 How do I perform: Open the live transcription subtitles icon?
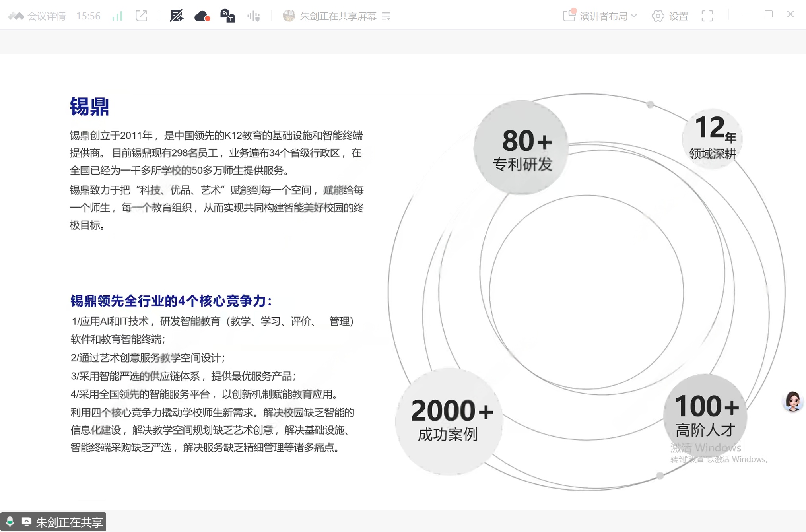[227, 16]
